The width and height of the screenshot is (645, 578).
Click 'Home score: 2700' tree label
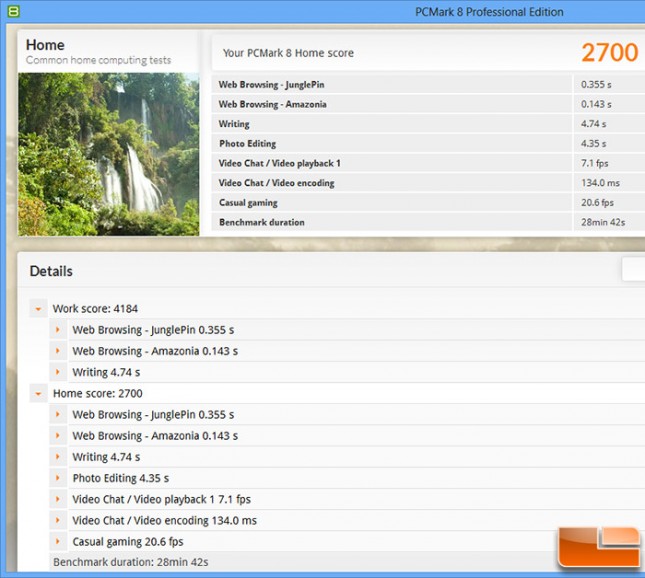point(98,394)
